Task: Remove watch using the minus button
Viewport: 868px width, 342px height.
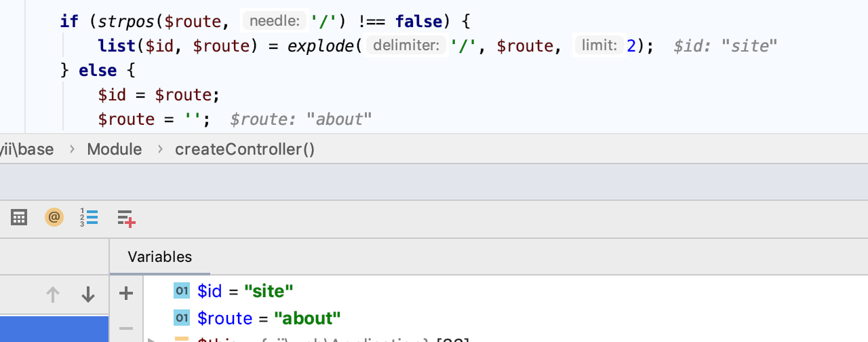Action: 126,328
